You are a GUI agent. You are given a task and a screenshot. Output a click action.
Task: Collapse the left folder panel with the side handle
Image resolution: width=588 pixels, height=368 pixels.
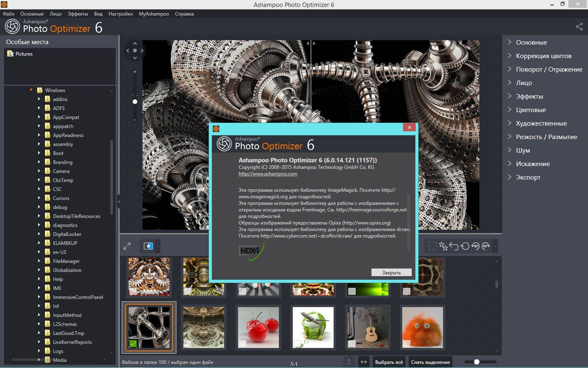click(118, 202)
